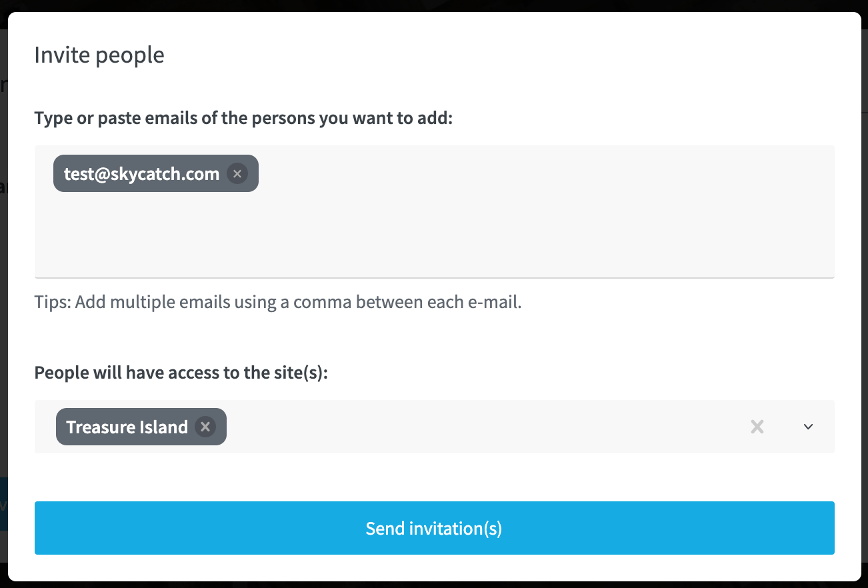Click the comma-separated emails tip text
Viewport: 868px width, 588px height.
(x=278, y=302)
